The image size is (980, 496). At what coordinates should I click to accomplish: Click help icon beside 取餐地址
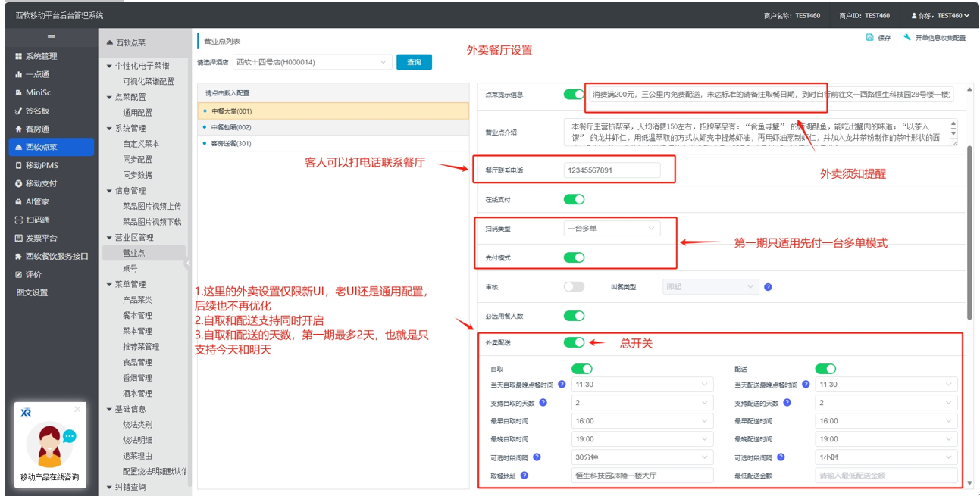[524, 476]
